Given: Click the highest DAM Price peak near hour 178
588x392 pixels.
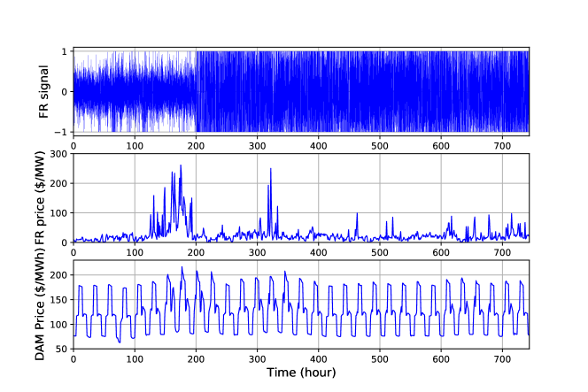Looking at the screenshot, I should pyautogui.click(x=182, y=267).
